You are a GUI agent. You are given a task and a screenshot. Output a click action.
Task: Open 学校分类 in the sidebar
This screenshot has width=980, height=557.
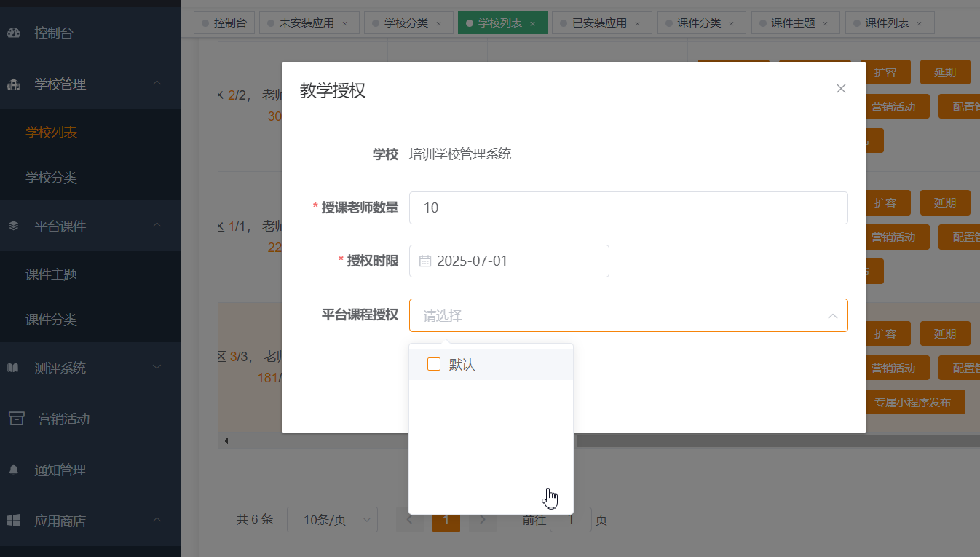(x=51, y=177)
